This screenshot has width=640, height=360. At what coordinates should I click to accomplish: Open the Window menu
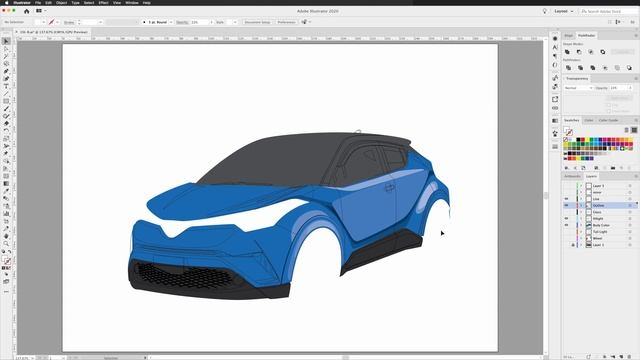point(131,2)
